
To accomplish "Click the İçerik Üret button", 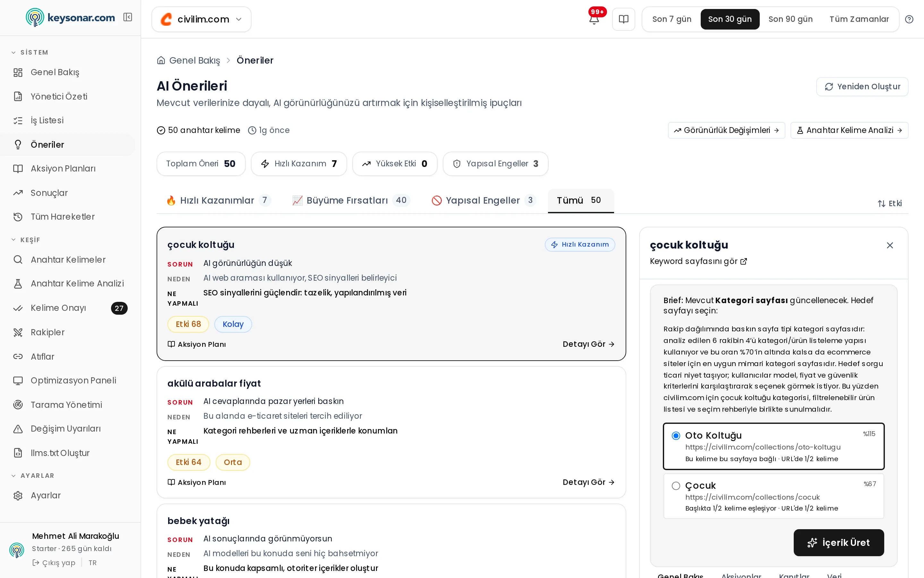I will click(838, 542).
